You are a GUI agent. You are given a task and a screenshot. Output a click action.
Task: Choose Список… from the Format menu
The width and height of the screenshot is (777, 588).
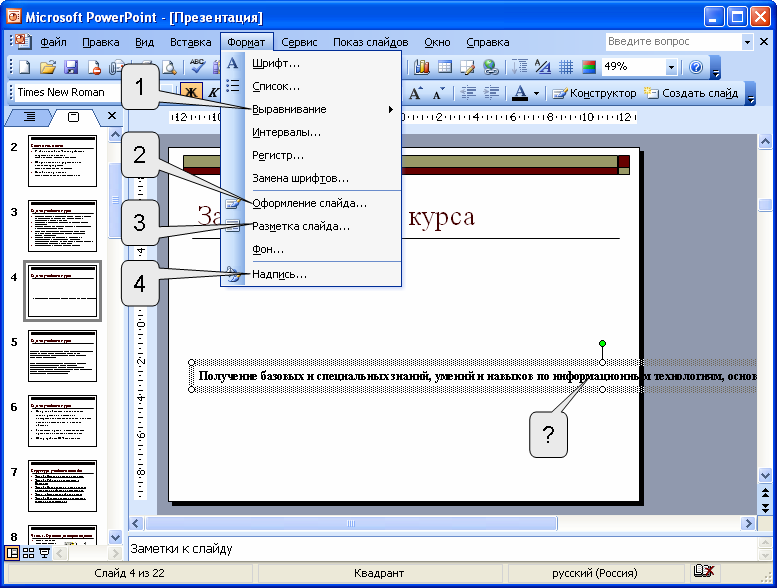311,86
